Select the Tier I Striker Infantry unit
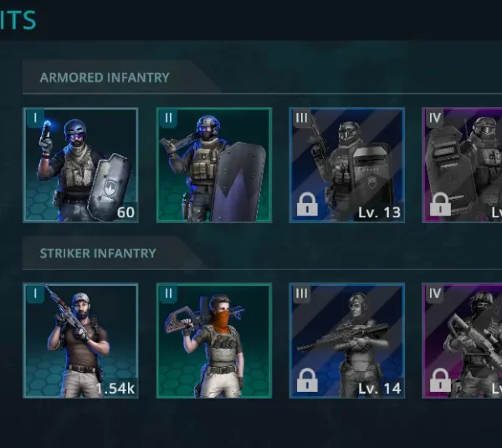502x448 pixels. coord(80,340)
